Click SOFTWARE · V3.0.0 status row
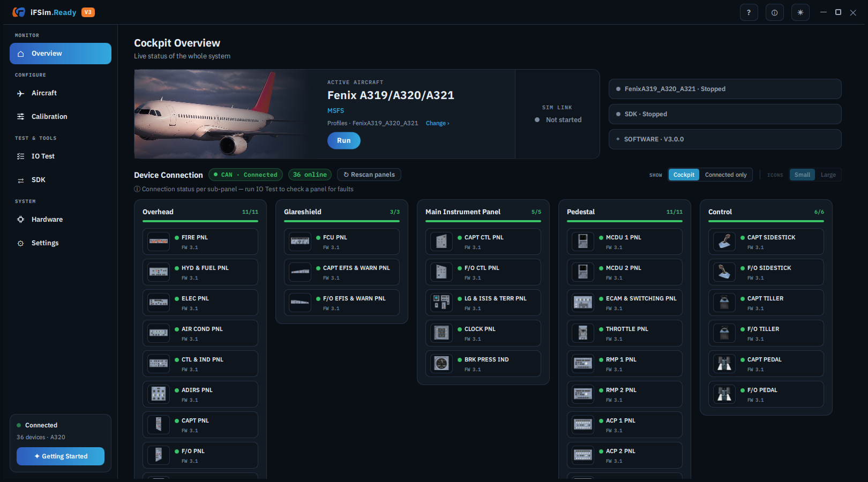 [x=725, y=139]
